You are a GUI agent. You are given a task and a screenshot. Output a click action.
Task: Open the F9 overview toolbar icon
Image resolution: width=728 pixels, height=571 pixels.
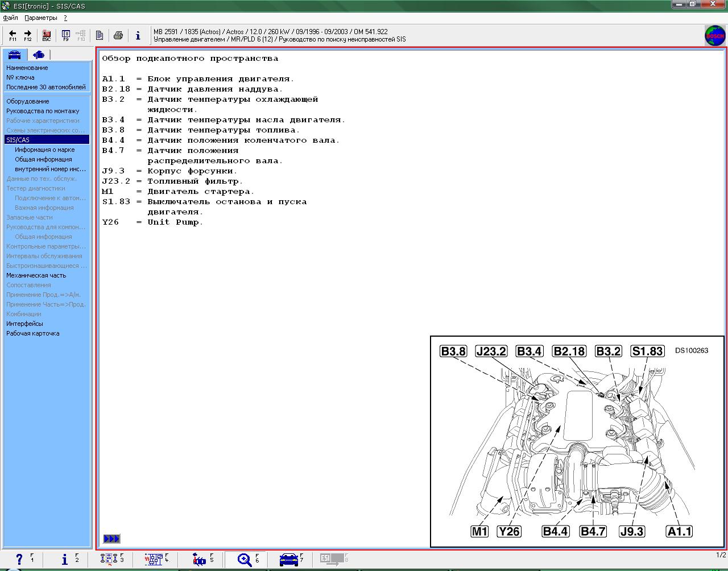65,35
